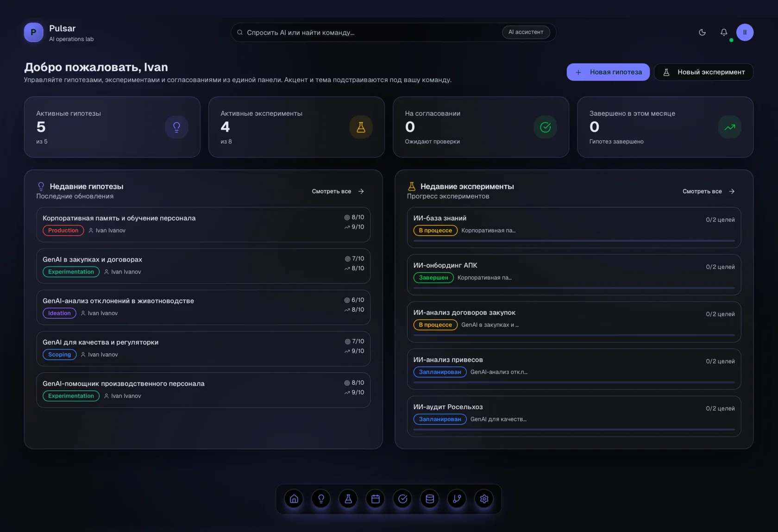This screenshot has height=532, width=778.
Task: Open the user avatar menu
Action: 745,32
